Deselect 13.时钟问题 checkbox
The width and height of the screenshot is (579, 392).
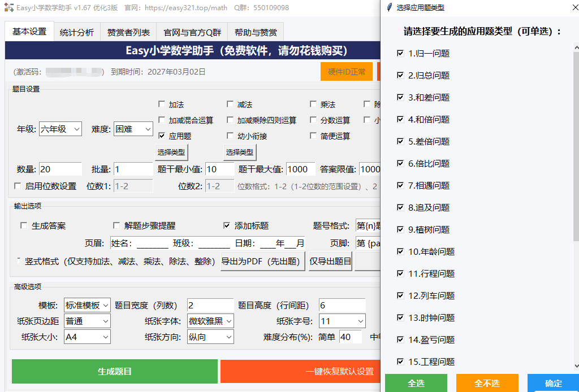(400, 317)
